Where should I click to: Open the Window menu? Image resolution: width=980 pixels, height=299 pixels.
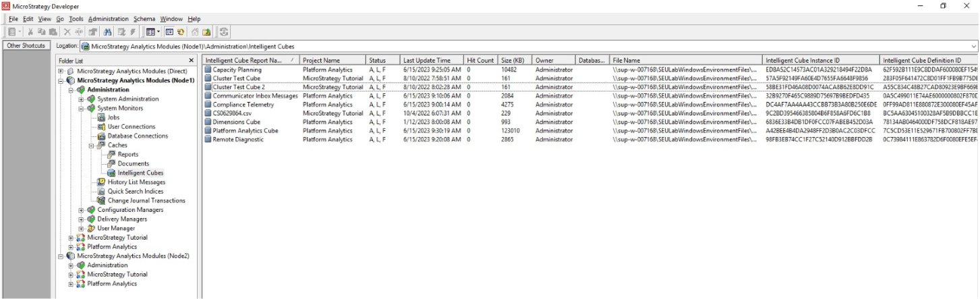pyautogui.click(x=171, y=19)
